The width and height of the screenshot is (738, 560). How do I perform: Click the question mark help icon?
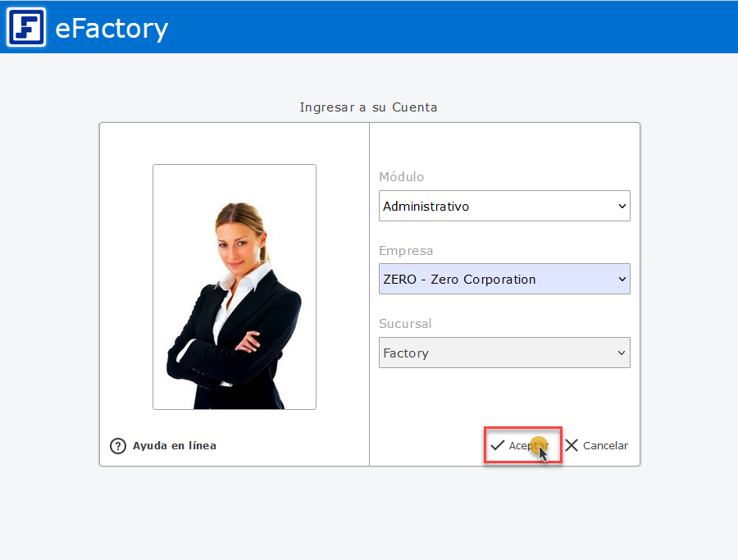tap(118, 446)
